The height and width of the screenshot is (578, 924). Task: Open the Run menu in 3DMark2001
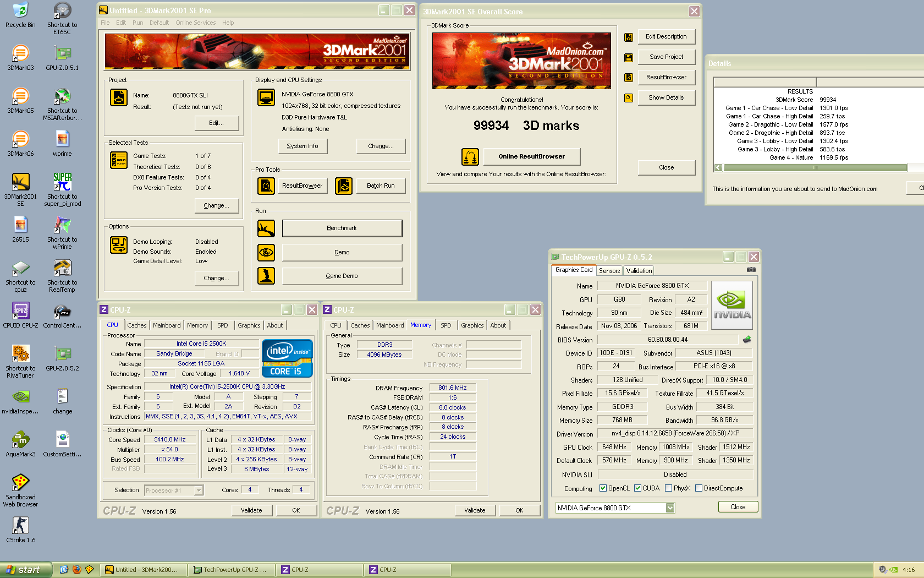click(x=137, y=23)
